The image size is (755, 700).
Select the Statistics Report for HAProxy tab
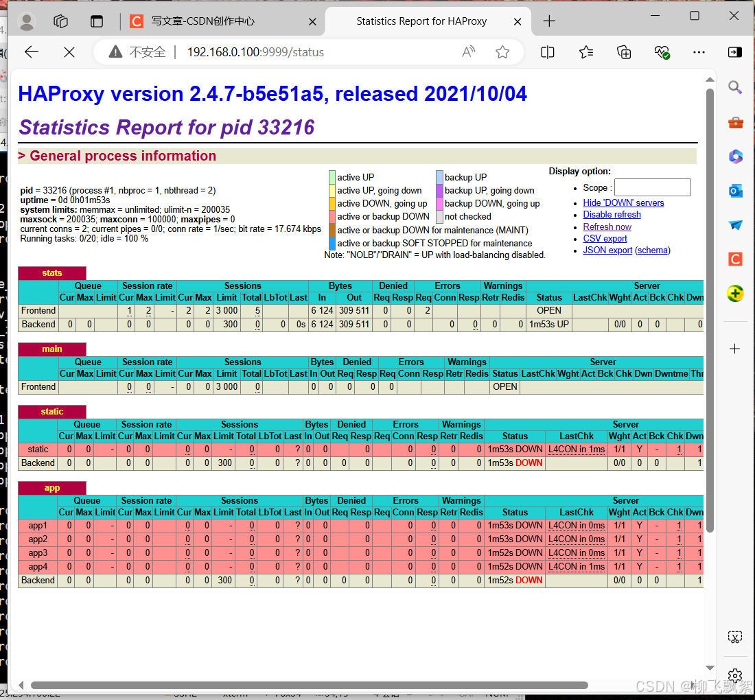[x=421, y=21]
